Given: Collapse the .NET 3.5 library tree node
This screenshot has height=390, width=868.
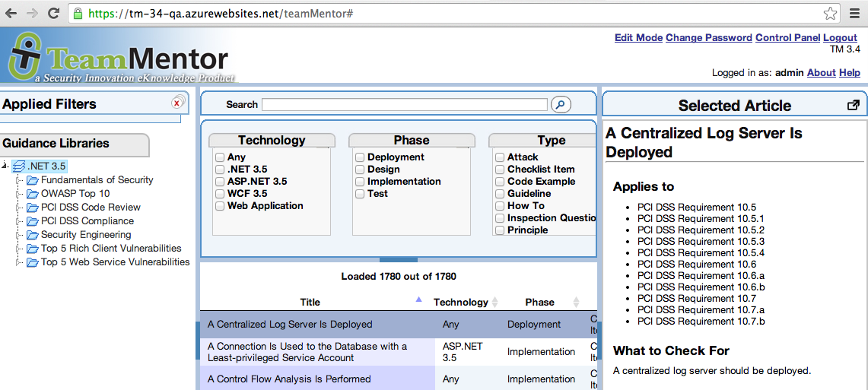Looking at the screenshot, I should pyautogui.click(x=6, y=166).
